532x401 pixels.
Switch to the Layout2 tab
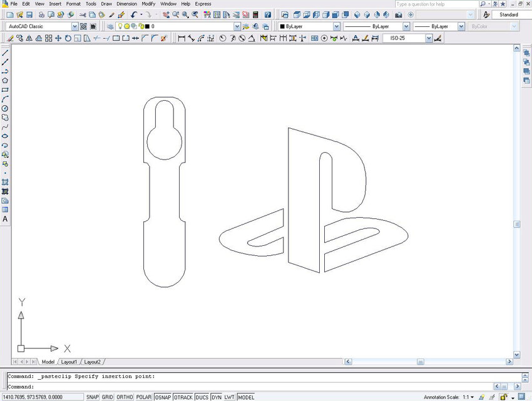[92, 362]
